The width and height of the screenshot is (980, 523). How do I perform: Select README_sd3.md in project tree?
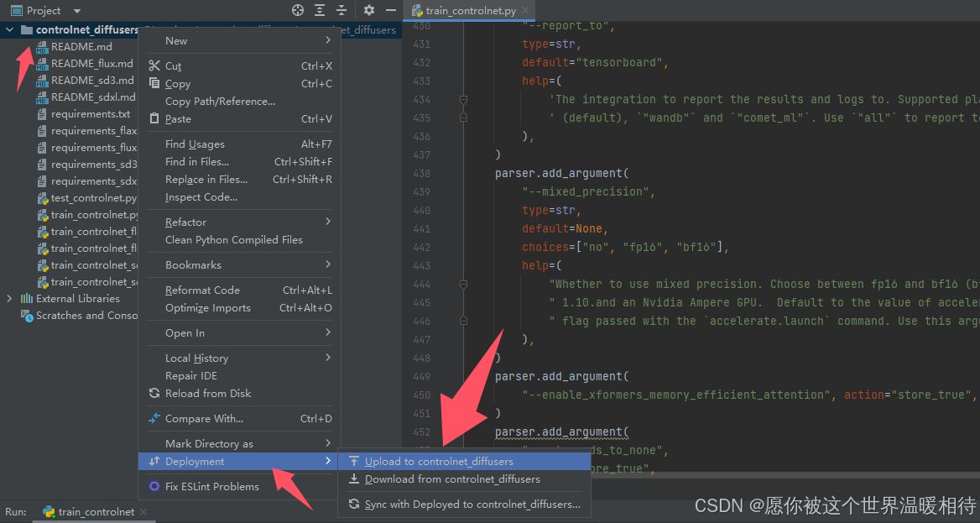(91, 81)
